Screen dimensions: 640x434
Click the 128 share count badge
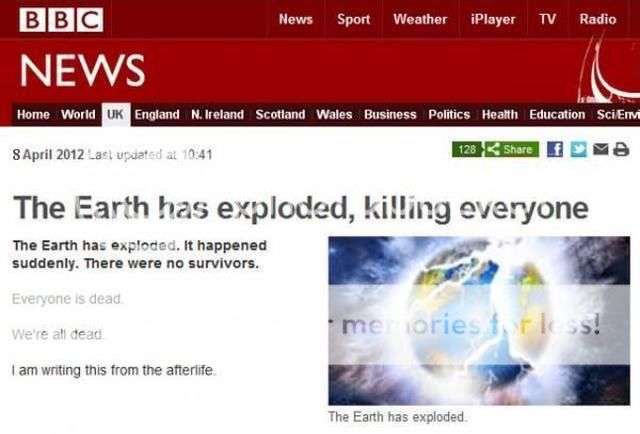[467, 149]
